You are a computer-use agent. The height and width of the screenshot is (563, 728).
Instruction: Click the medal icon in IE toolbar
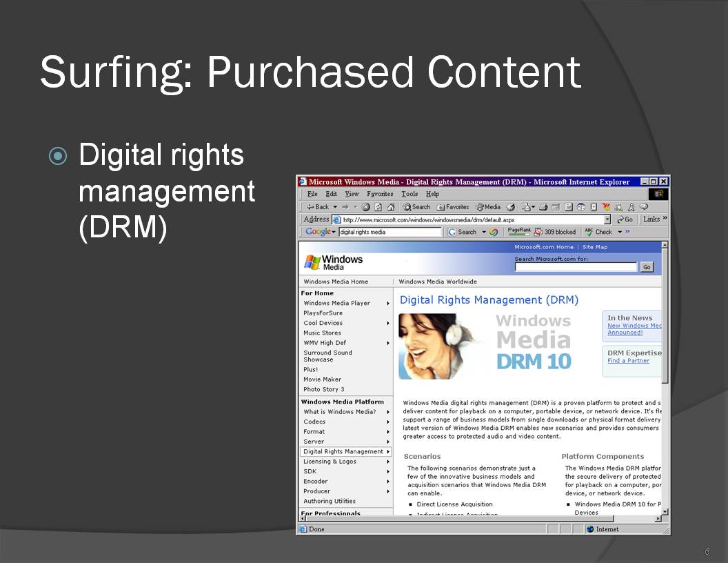pos(607,207)
